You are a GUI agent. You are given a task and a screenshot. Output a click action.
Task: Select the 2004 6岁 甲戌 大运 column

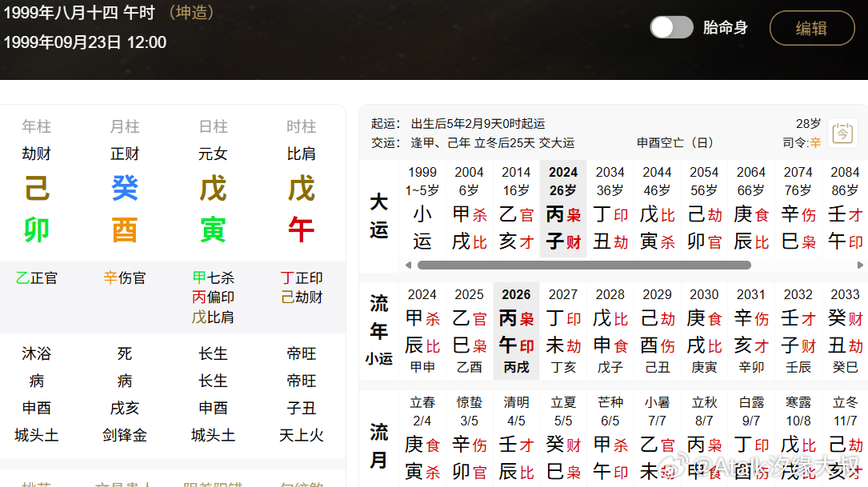pyautogui.click(x=469, y=209)
